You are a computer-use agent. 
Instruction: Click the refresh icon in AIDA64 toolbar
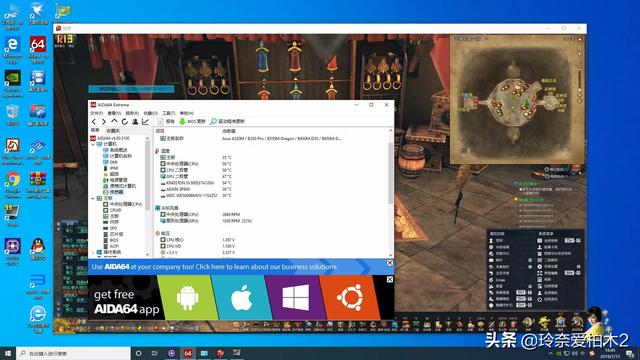[124, 122]
